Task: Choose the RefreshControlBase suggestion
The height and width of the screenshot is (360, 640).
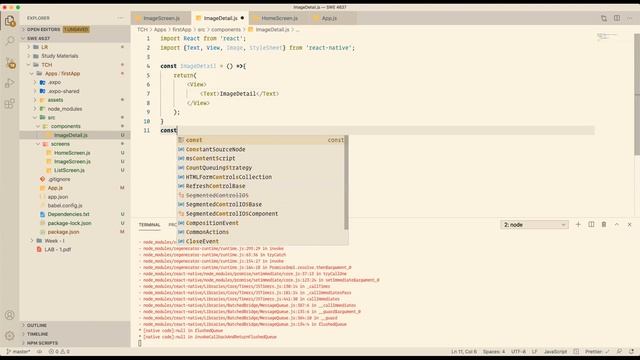Action: (261, 186)
